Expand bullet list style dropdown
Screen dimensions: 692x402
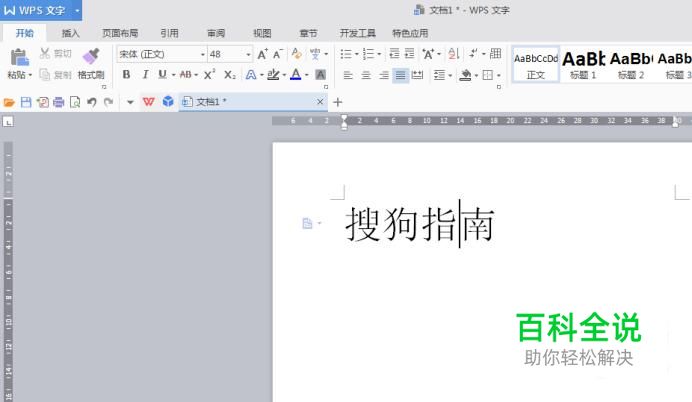tap(357, 54)
